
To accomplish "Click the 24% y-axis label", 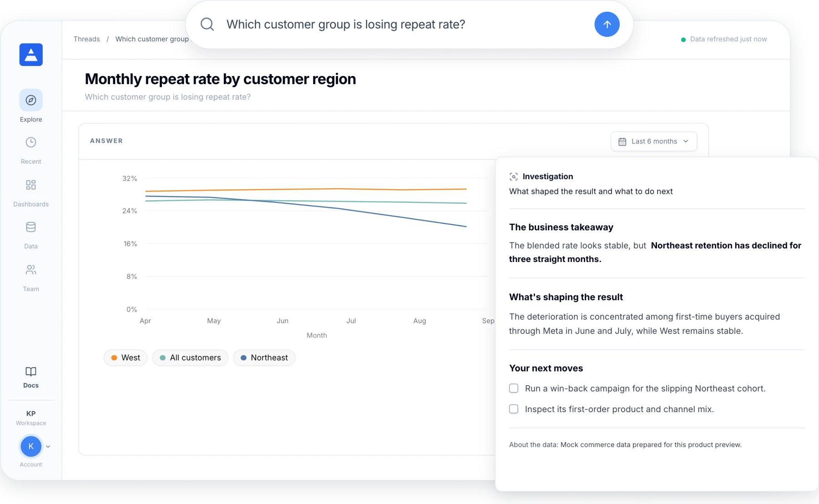I will 130,211.
